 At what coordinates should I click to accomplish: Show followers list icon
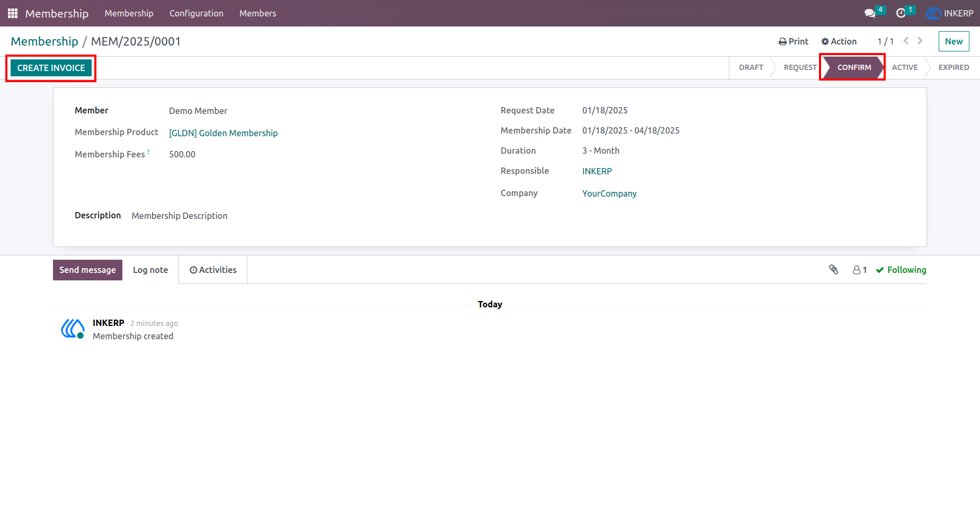[x=860, y=270]
